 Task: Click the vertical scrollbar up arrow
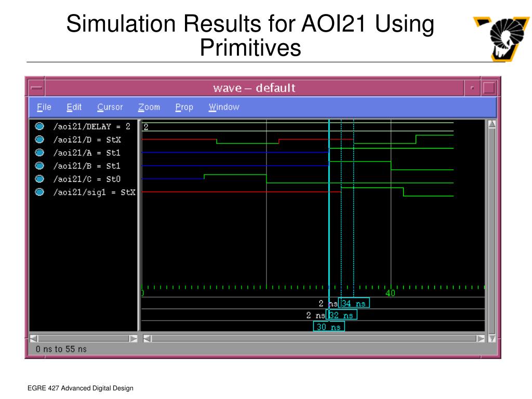pos(492,124)
